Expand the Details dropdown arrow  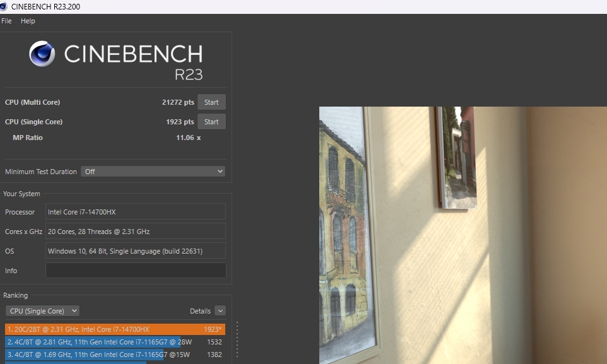pyautogui.click(x=220, y=311)
